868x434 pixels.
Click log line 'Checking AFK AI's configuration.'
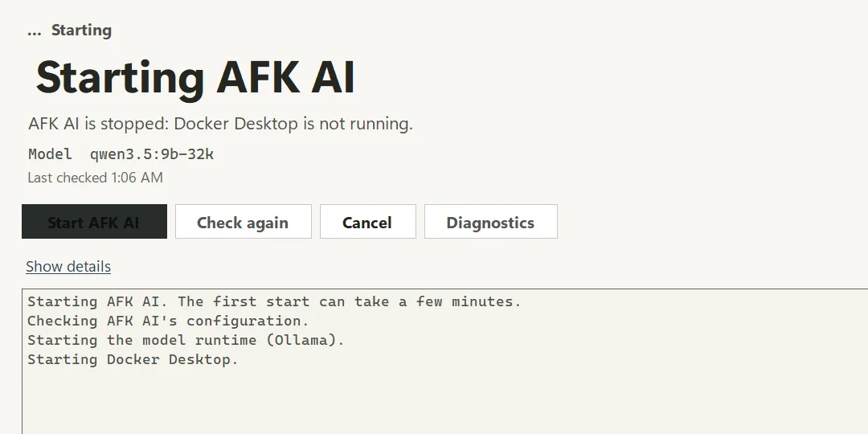click(x=168, y=321)
